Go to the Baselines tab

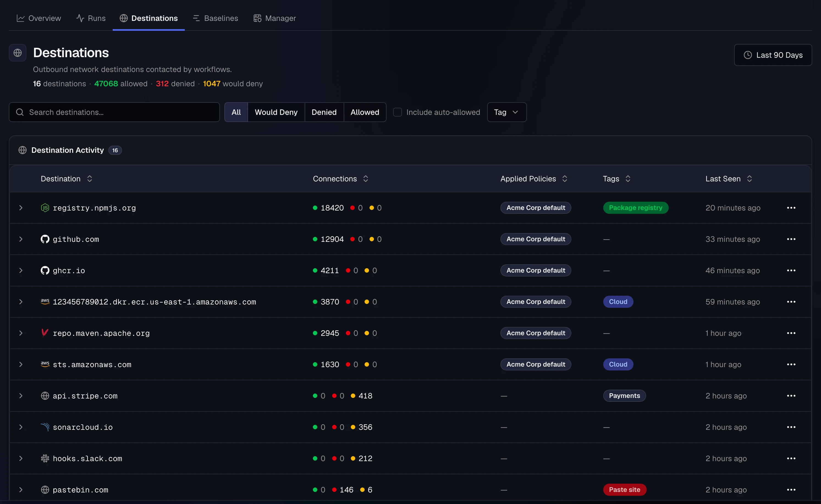click(215, 18)
